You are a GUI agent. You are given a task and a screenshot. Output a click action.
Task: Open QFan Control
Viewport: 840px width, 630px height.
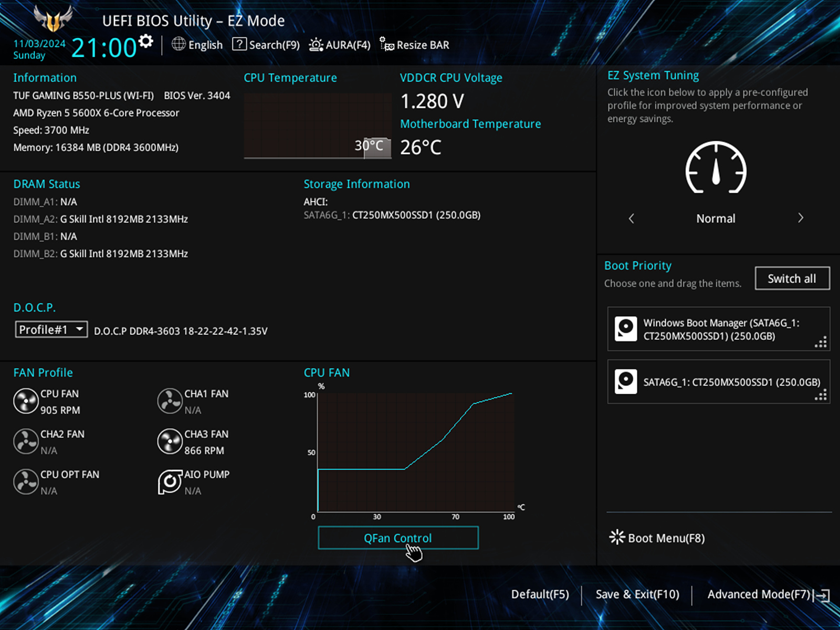tap(398, 538)
